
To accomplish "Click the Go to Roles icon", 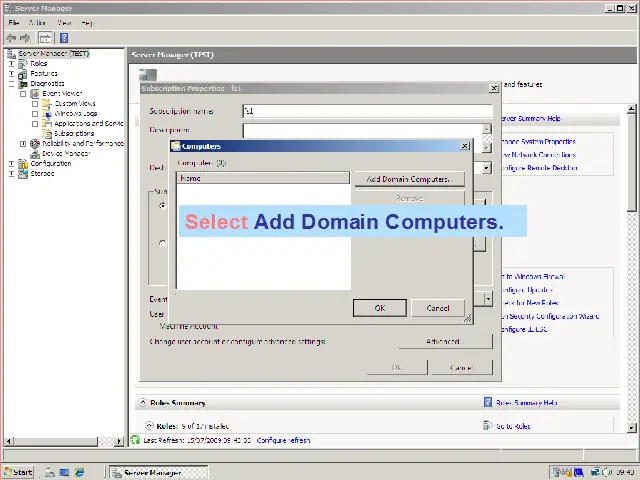I will pyautogui.click(x=488, y=426).
